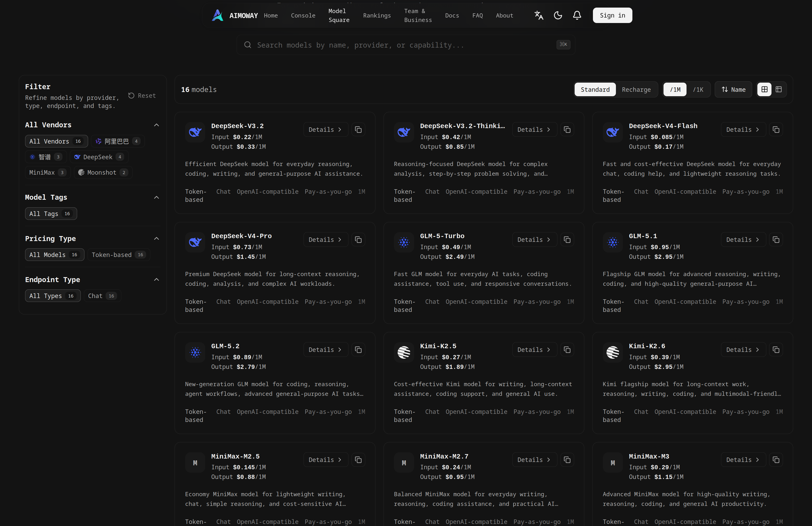
Task: Open the Name sort dropdown
Action: click(733, 89)
